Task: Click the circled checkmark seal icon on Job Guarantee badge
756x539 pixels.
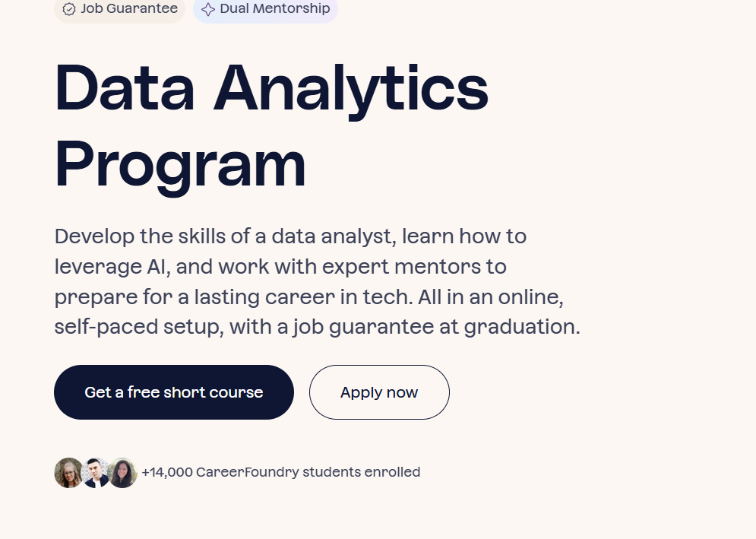Action: coord(69,10)
